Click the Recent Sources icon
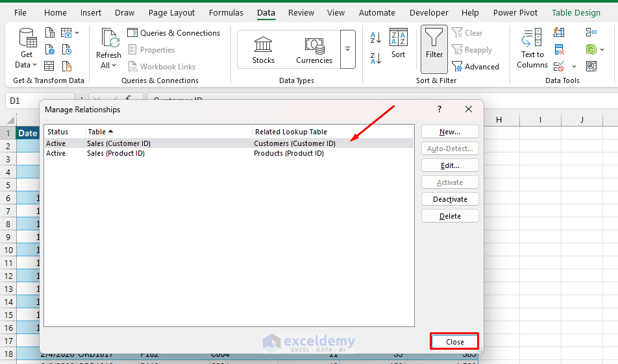 67,49
